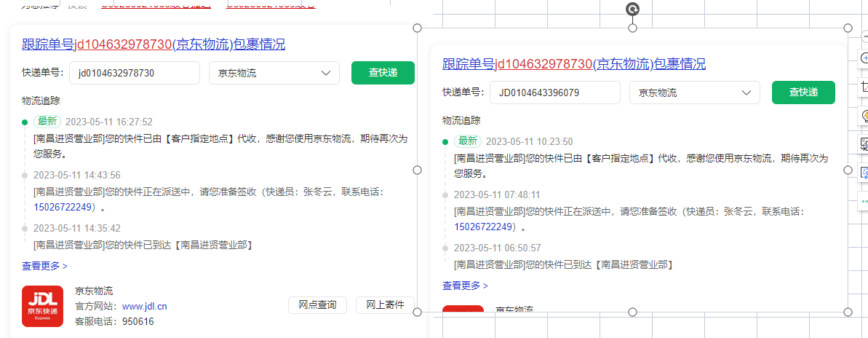
Task: Click 物流追踪 heading above the 10:23:50 entry
Action: coord(461,120)
